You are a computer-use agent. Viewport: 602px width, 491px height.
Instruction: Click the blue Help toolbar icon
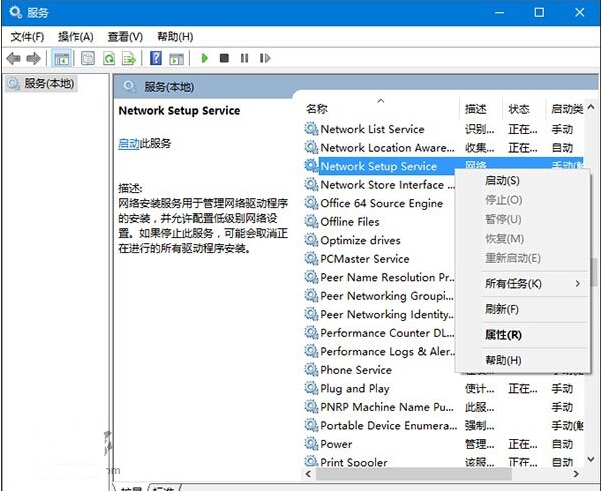156,59
